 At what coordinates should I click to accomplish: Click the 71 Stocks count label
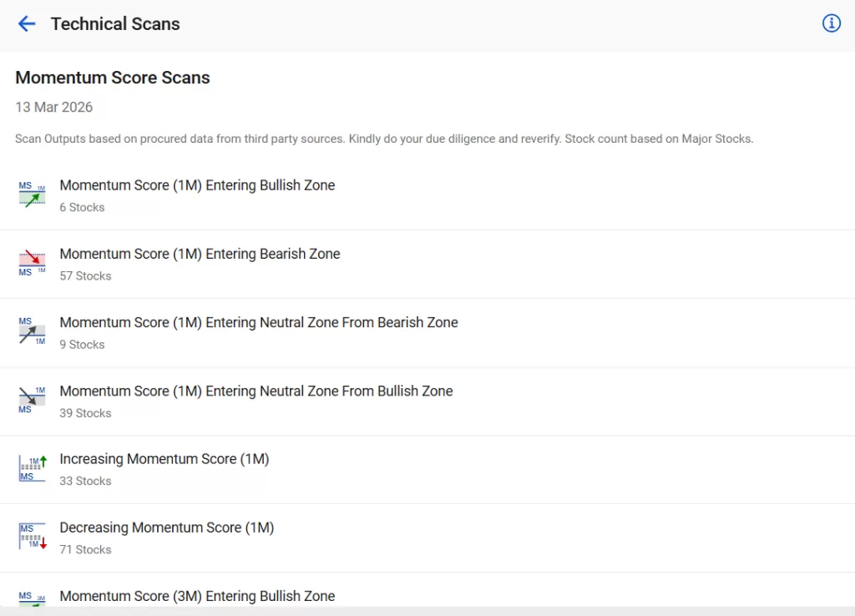click(85, 550)
